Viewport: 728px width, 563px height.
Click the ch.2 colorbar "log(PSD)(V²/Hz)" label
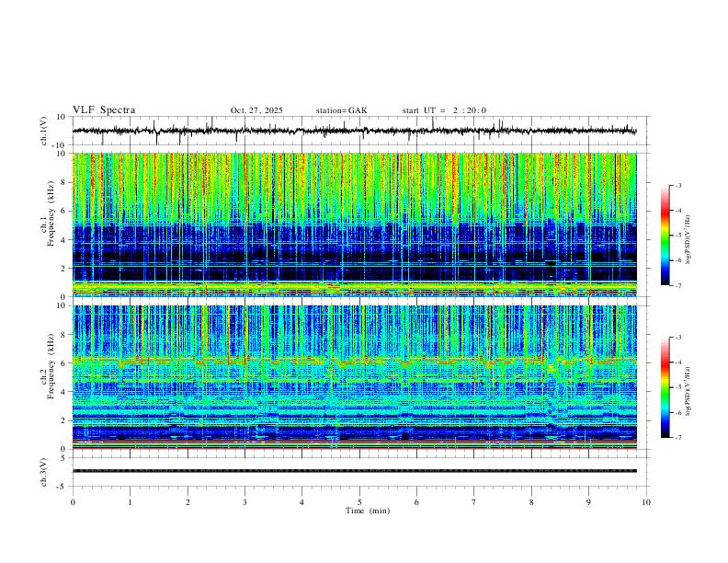click(688, 391)
